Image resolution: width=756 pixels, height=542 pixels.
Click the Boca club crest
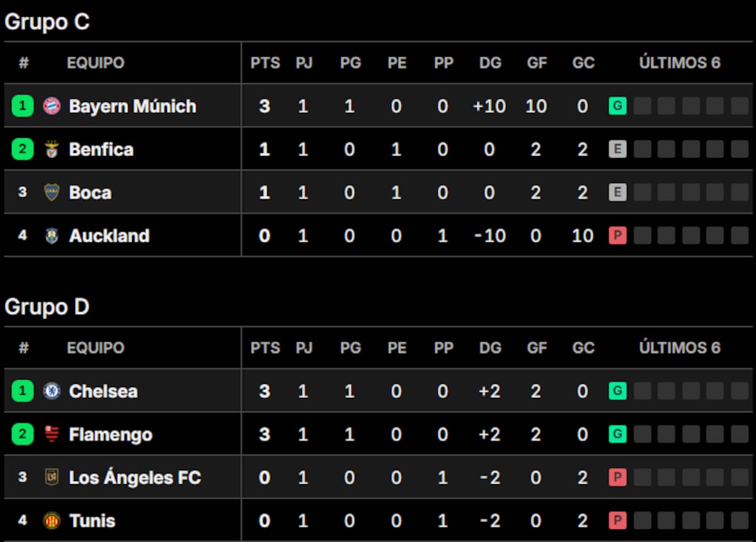click(x=51, y=192)
